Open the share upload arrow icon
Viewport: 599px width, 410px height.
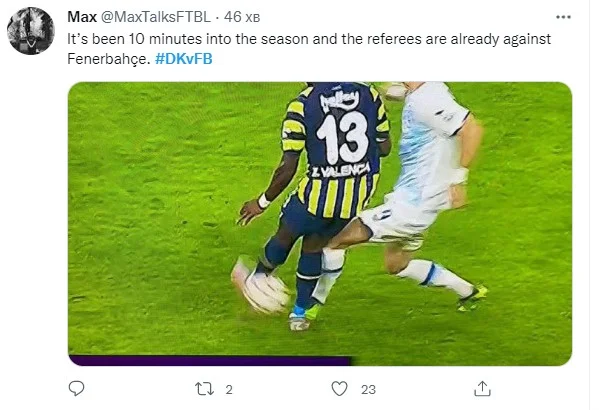482,389
